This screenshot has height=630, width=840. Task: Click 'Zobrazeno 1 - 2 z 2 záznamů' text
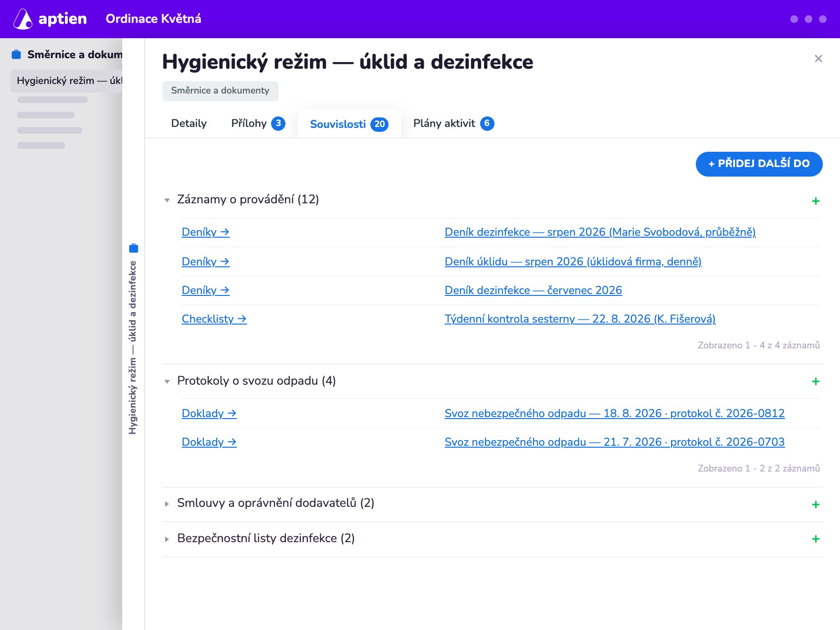(758, 468)
